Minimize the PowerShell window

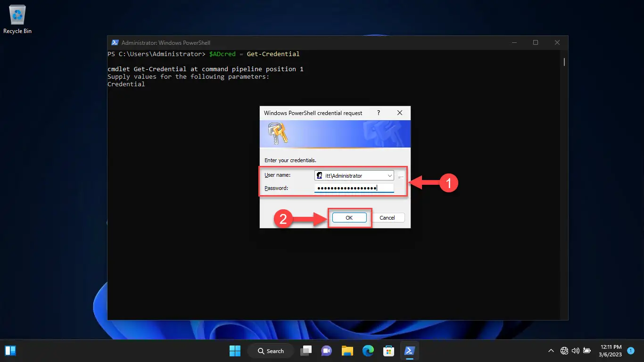(x=513, y=42)
